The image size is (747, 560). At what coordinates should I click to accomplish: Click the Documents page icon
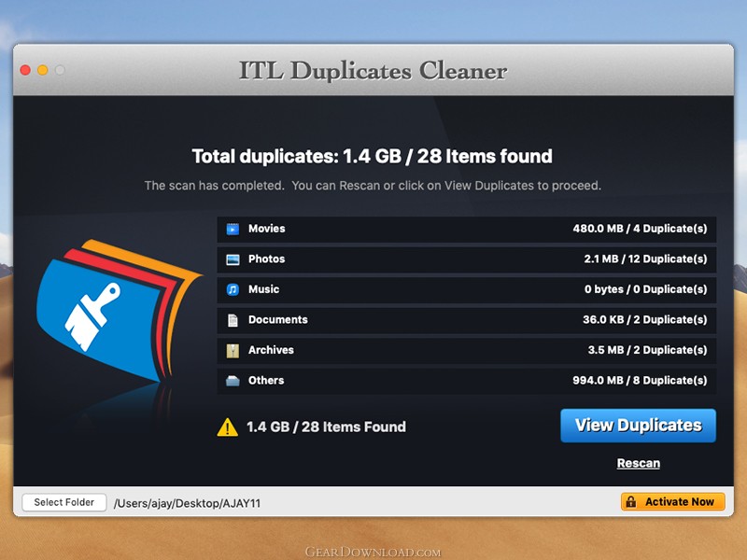(233, 320)
